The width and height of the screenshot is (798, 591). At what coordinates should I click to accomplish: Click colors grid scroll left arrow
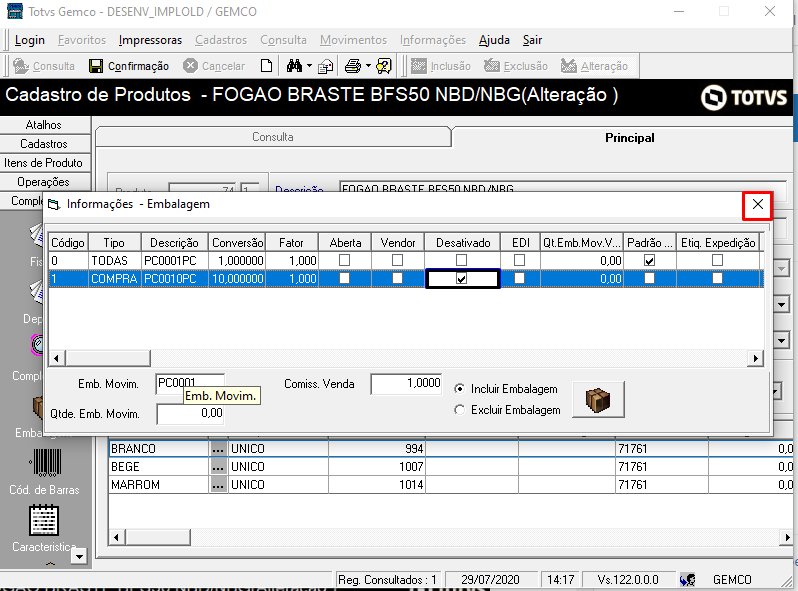point(117,537)
